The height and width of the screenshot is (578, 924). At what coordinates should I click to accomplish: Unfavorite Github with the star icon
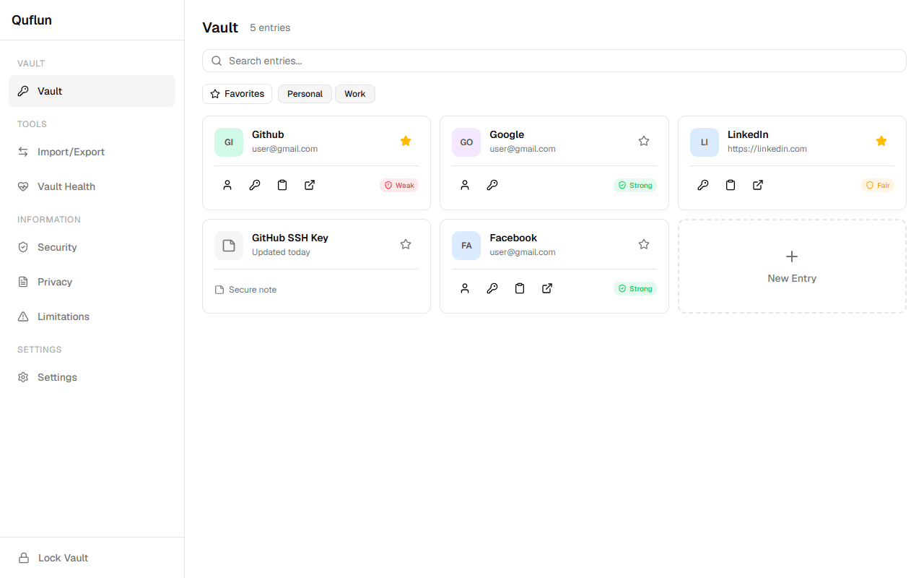[x=406, y=141]
